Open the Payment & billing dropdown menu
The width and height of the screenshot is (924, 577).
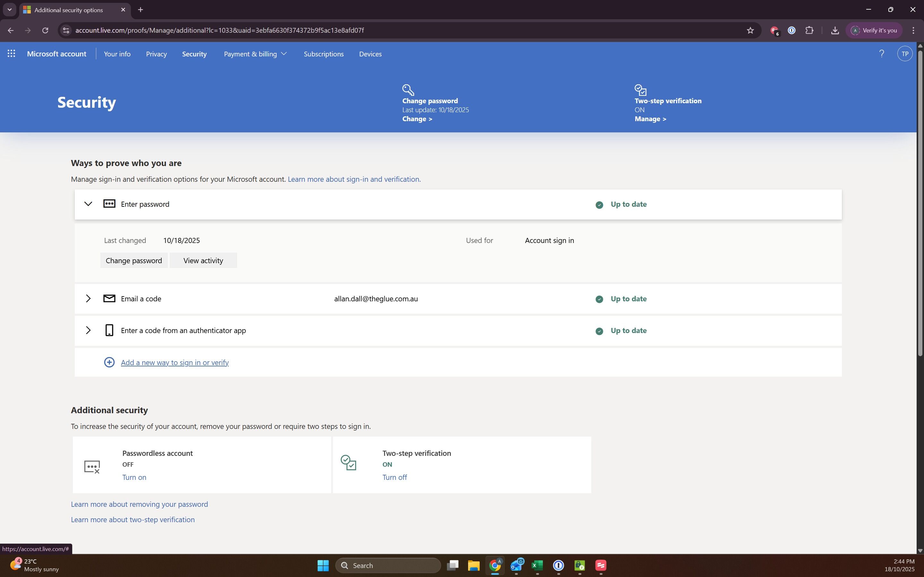[x=255, y=54]
